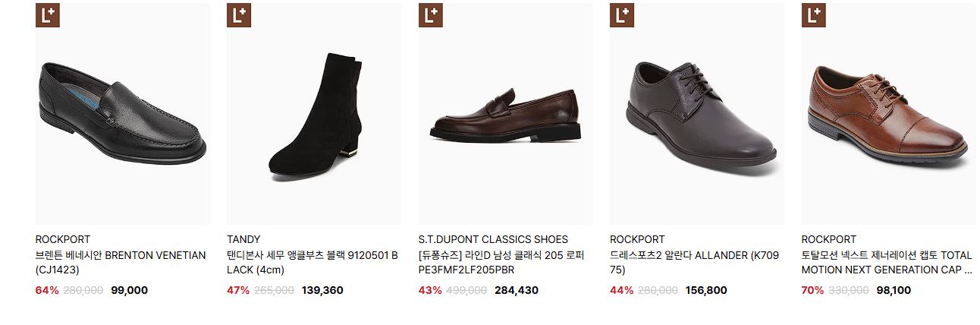The height and width of the screenshot is (325, 980).
Task: Click the L+ badge on Rockport Allander shoe
Action: (622, 15)
